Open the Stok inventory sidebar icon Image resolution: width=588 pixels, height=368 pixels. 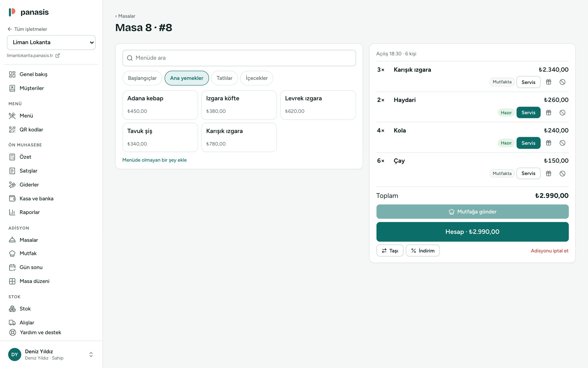pyautogui.click(x=12, y=309)
